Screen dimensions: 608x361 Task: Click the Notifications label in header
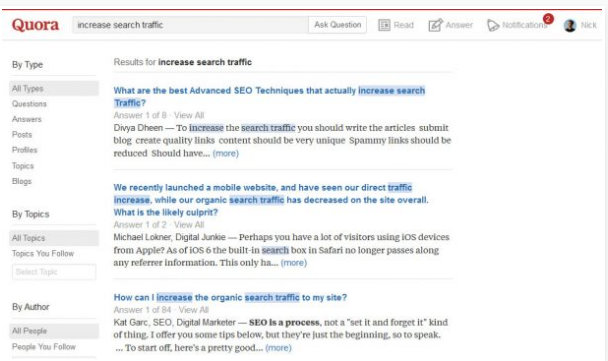coord(525,25)
